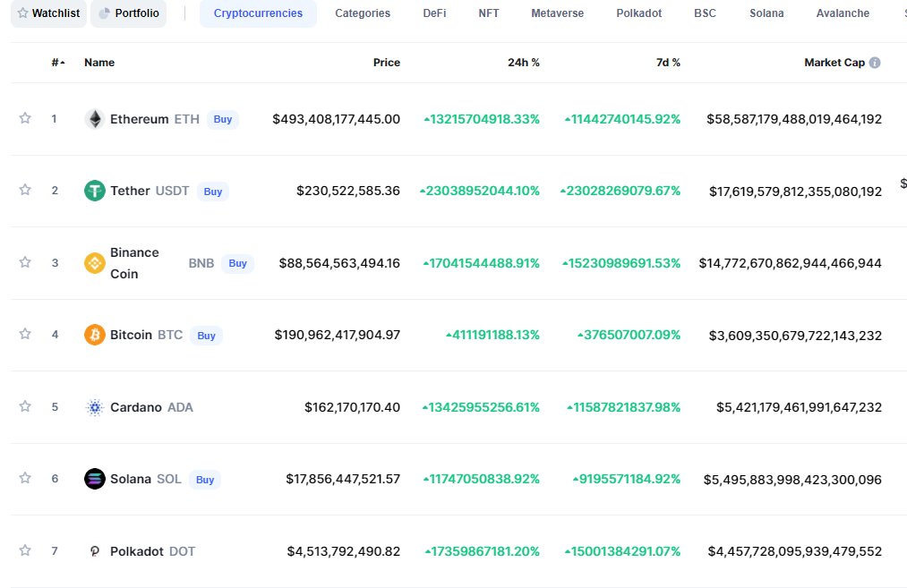Click Ethereum price $493,408,177,445.00
This screenshot has height=588, width=907.
point(336,119)
